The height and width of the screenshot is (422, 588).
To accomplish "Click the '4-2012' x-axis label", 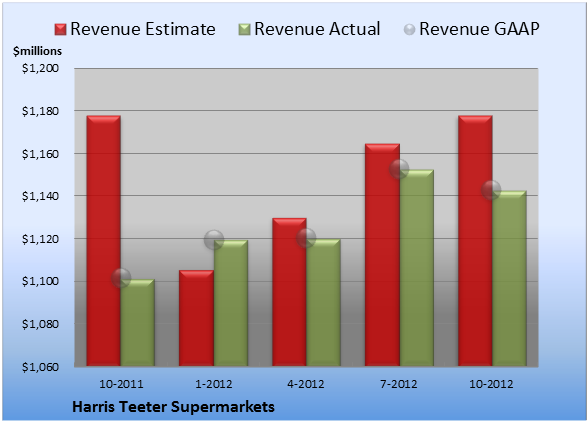I will 306,384.
